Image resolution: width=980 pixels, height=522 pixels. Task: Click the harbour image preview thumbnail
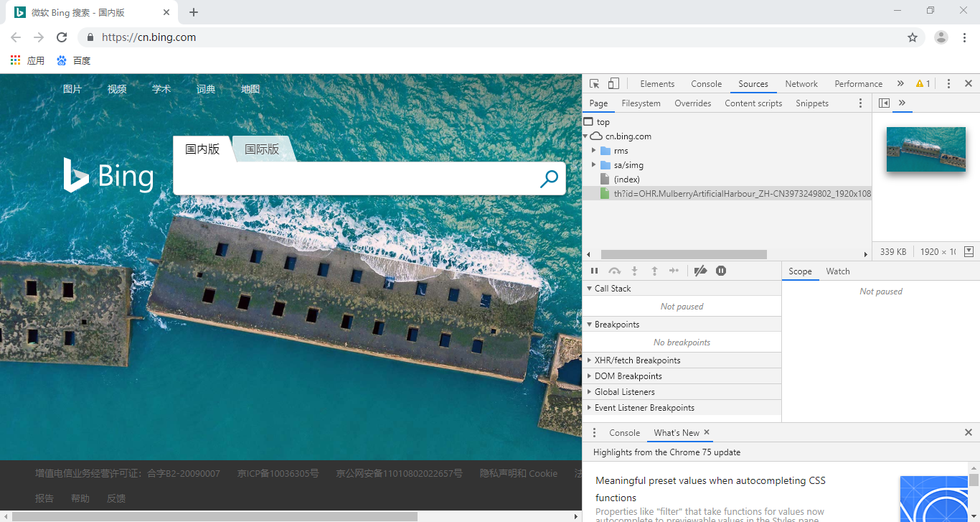pyautogui.click(x=925, y=149)
